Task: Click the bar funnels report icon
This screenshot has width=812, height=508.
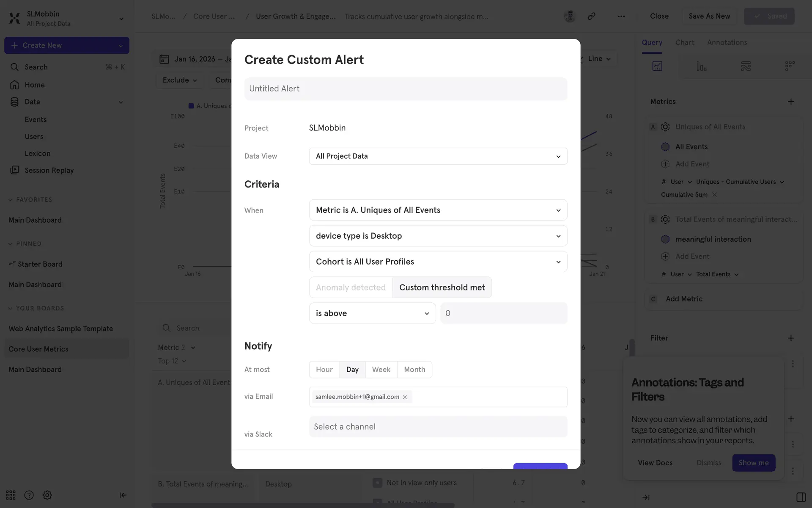Action: point(701,66)
